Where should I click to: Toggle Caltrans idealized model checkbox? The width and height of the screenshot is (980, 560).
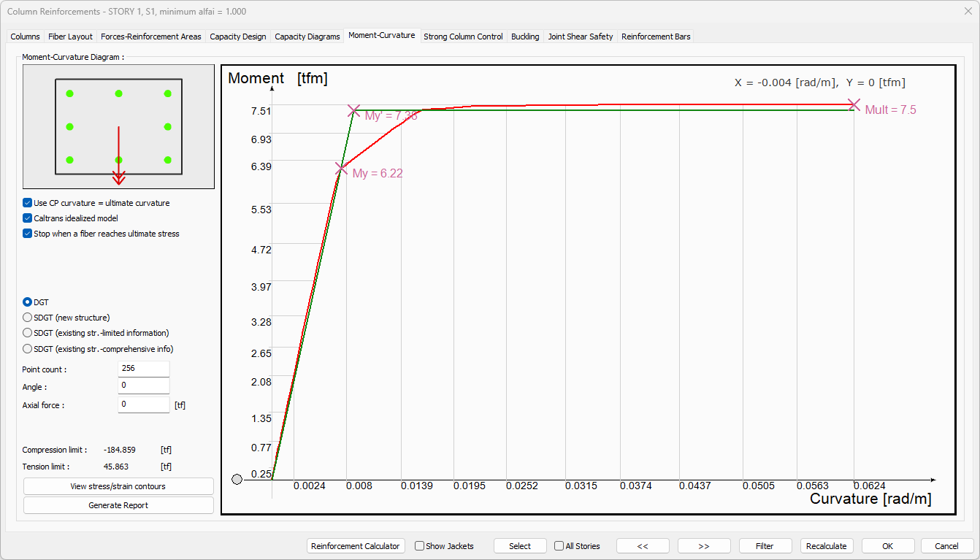[x=28, y=218]
